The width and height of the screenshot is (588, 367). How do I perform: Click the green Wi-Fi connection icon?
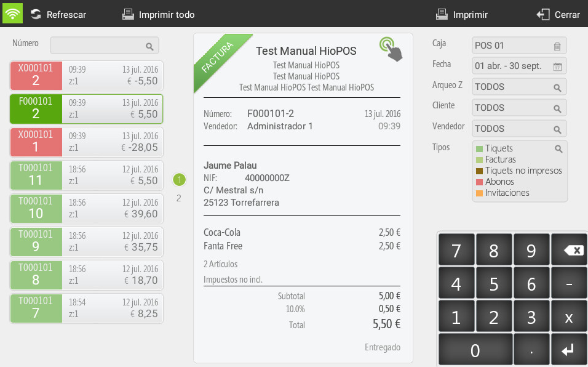click(13, 14)
